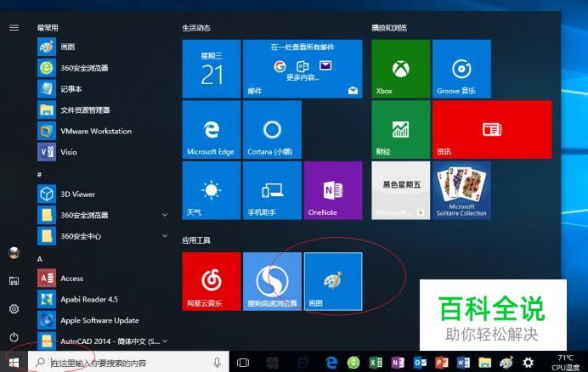This screenshot has width=588, height=372.
Task: Open Apabi Reader 4.5
Action: tap(101, 299)
